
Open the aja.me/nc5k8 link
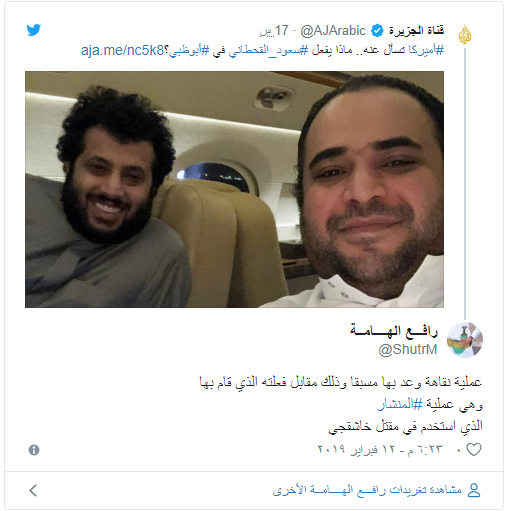tap(122, 50)
